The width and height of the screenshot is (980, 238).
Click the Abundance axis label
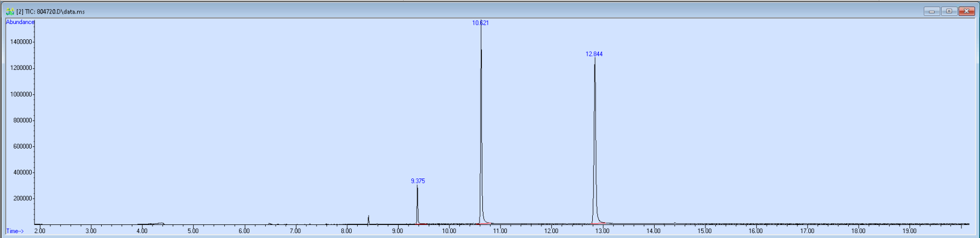20,22
